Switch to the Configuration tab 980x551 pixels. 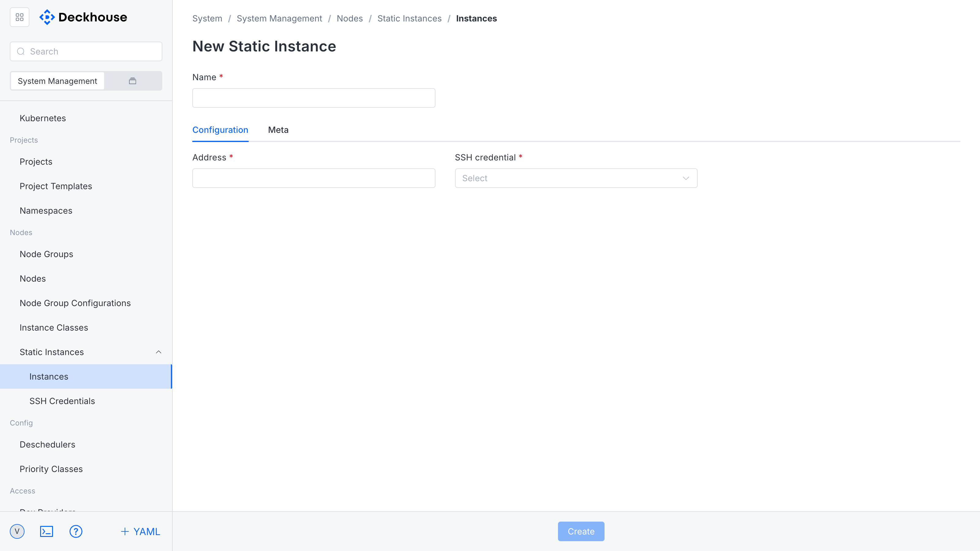click(x=220, y=130)
